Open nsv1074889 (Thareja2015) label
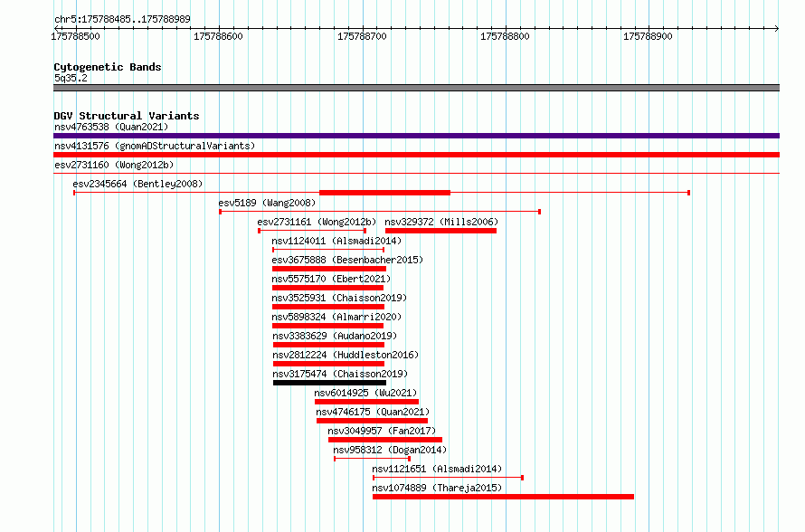805x532 pixels. pyautogui.click(x=437, y=488)
